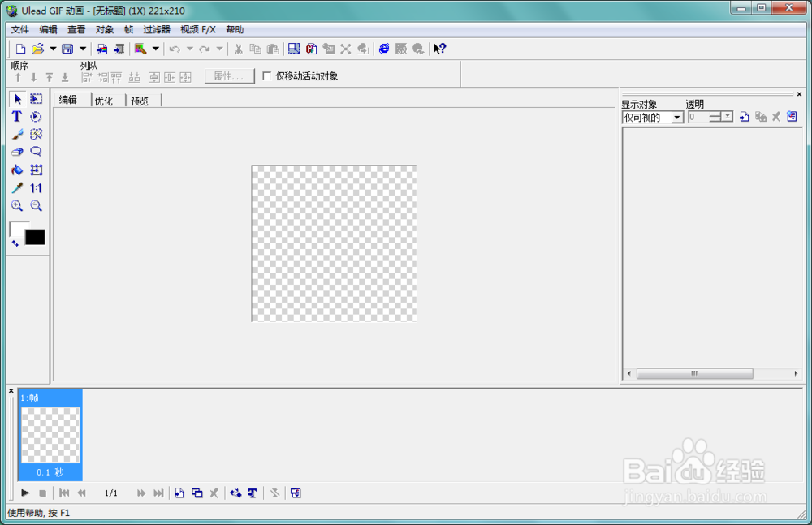Image resolution: width=812 pixels, height=525 pixels.
Task: Open the 显示对象 dropdown showing 仅可视的
Action: click(x=676, y=117)
